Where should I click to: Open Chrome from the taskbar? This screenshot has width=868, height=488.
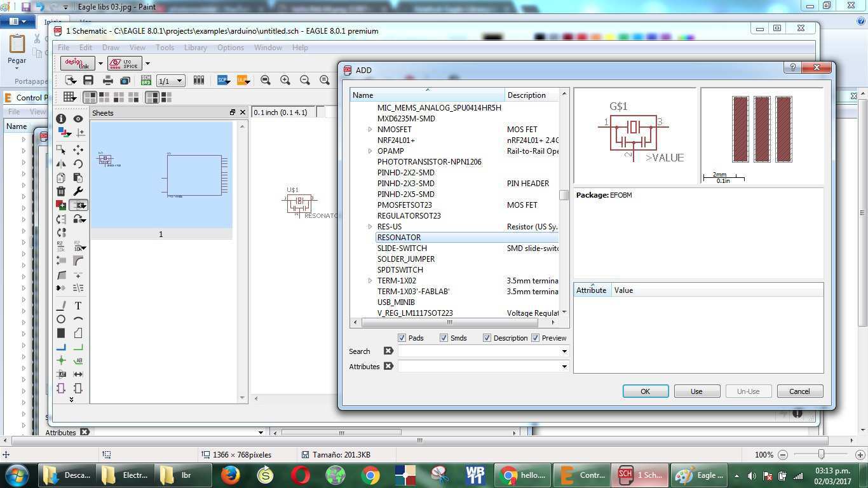coord(370,475)
